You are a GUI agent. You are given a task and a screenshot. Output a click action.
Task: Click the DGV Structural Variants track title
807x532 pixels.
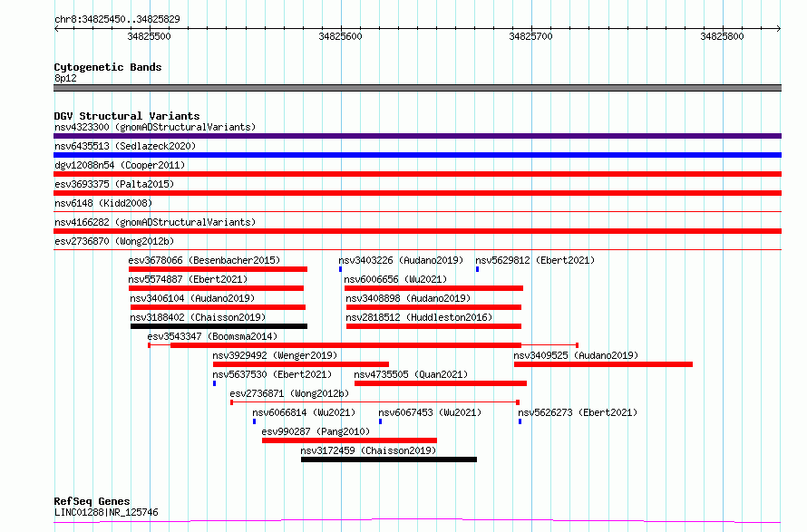tap(127, 116)
